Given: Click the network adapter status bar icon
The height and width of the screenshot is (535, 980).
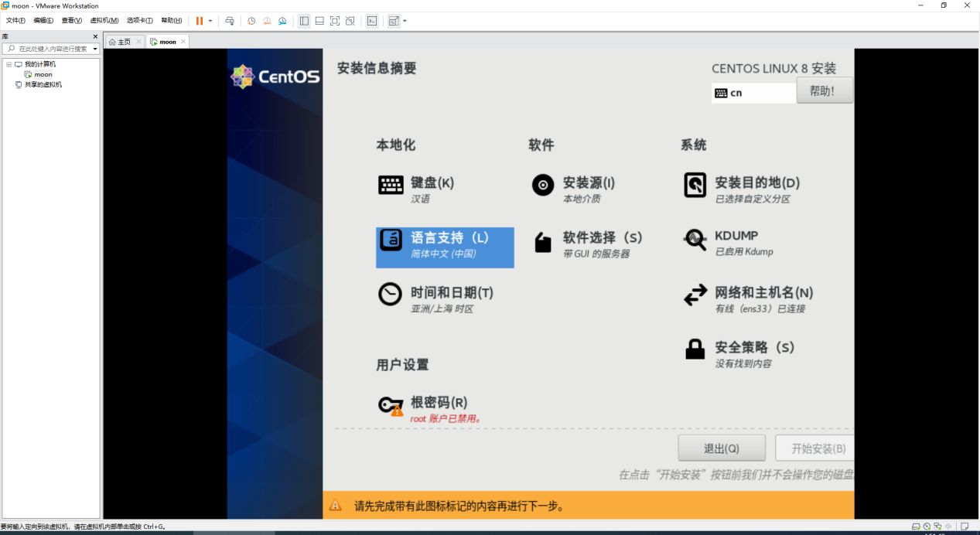Looking at the screenshot, I should pyautogui.click(x=937, y=526).
